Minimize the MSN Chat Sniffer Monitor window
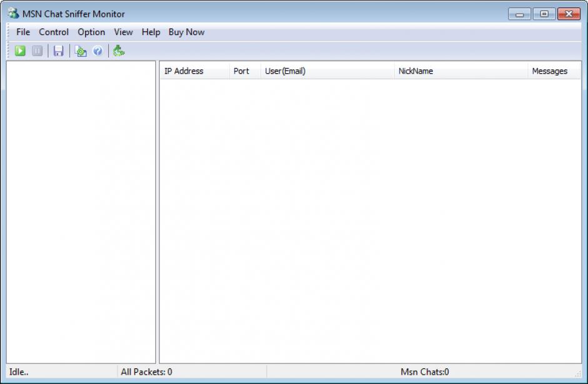The image size is (588, 384). tap(519, 14)
